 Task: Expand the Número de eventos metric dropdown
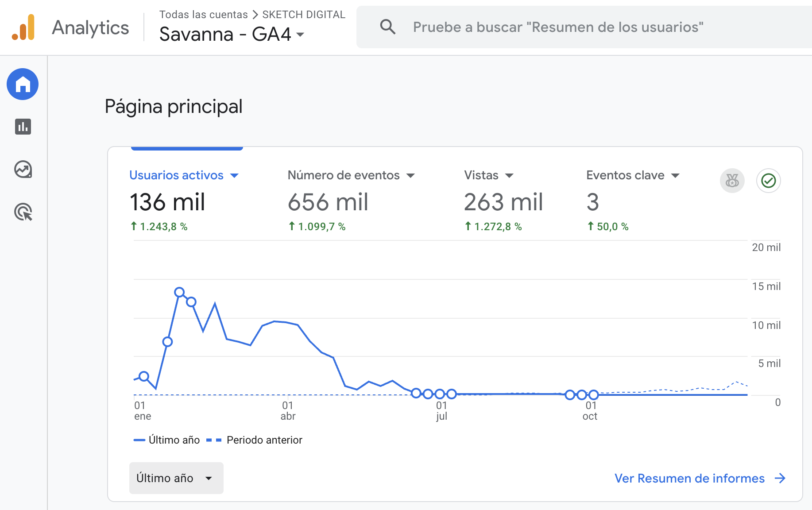[x=411, y=176]
